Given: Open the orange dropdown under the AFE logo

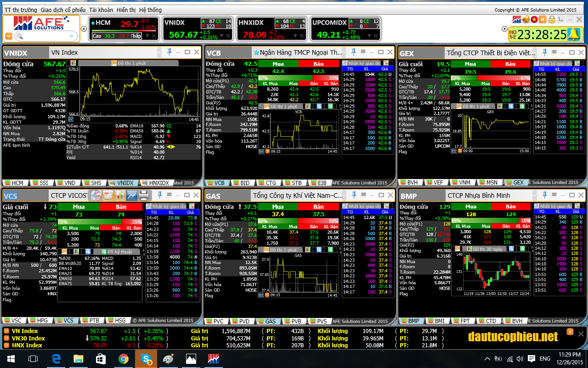Looking at the screenshot, I should [9, 36].
